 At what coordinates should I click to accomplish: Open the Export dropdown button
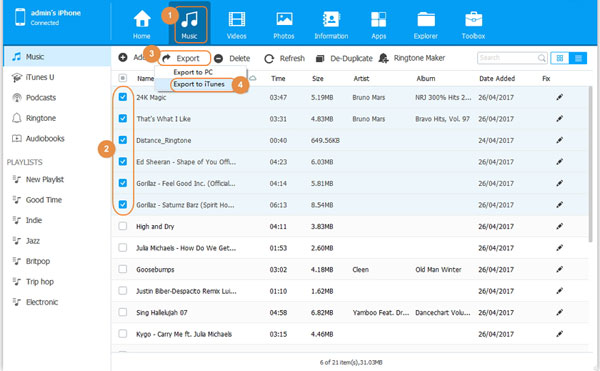184,58
